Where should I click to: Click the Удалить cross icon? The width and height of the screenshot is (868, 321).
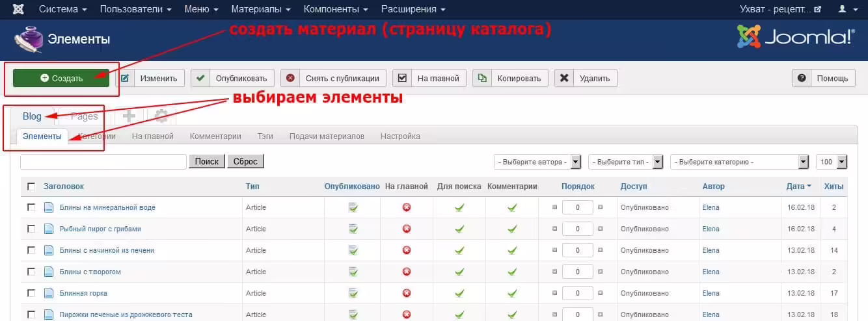tap(564, 78)
